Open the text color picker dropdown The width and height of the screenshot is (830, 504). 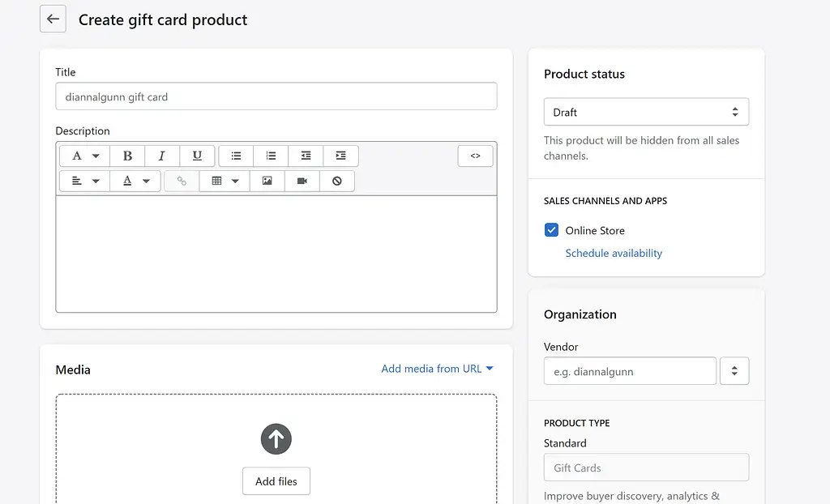[x=135, y=181]
